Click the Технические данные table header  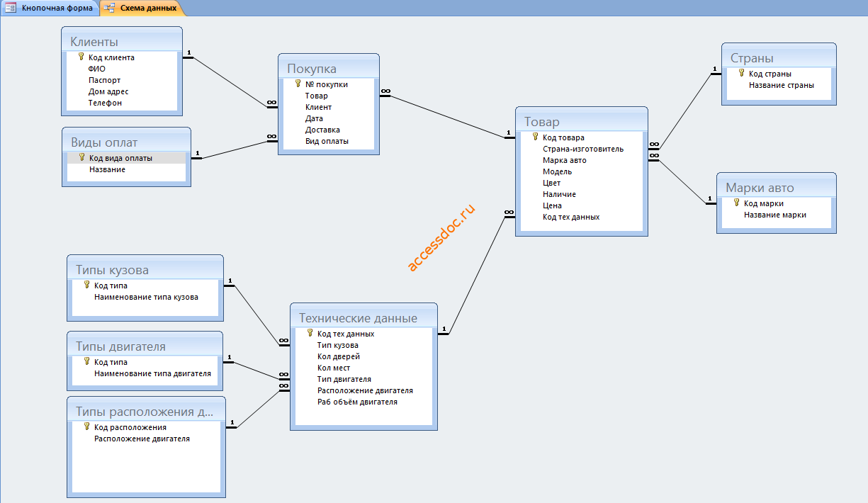click(x=364, y=317)
